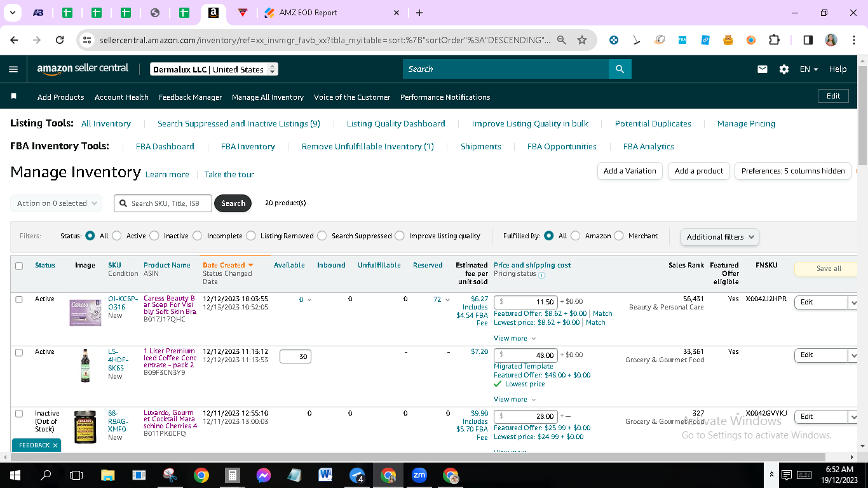
Task: Open Add Products menu item
Action: coord(60,97)
